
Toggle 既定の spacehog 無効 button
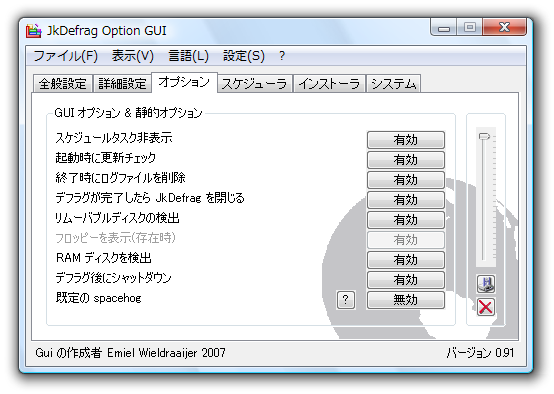click(x=406, y=300)
